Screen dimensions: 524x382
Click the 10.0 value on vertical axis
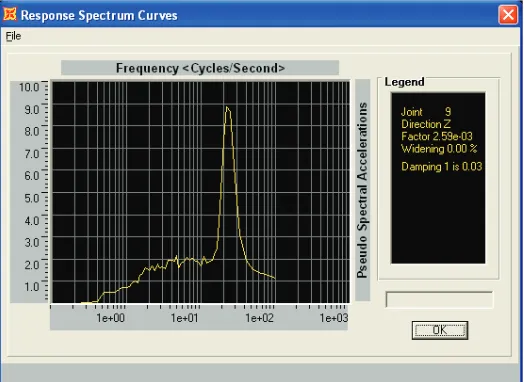[x=29, y=87]
